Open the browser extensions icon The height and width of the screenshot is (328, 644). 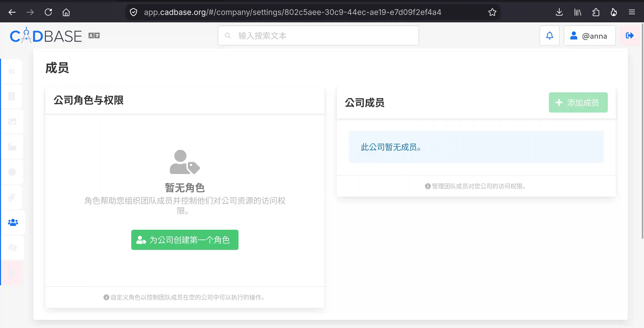click(x=596, y=12)
